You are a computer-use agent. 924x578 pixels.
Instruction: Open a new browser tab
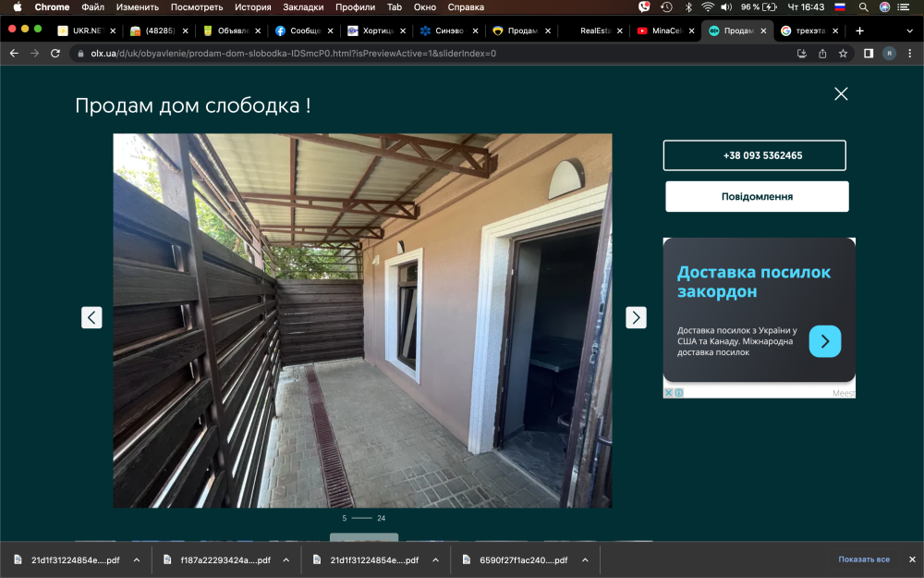(859, 31)
